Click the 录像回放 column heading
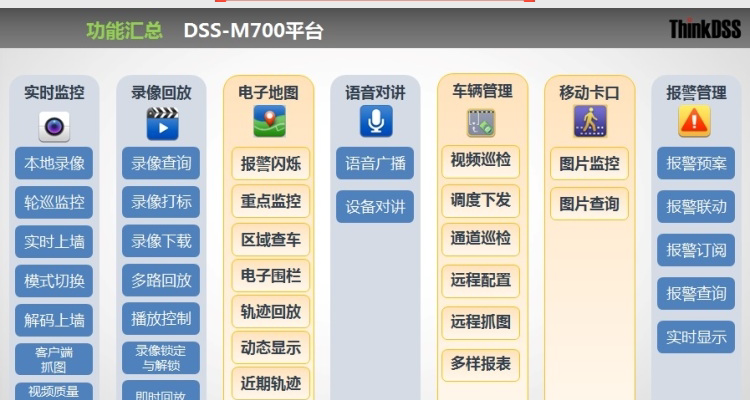 161,92
